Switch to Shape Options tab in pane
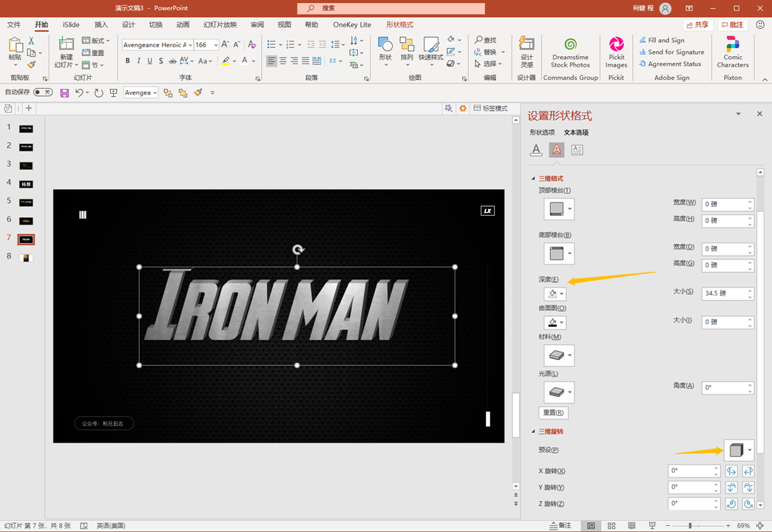Image resolution: width=772 pixels, height=532 pixels. (542, 132)
